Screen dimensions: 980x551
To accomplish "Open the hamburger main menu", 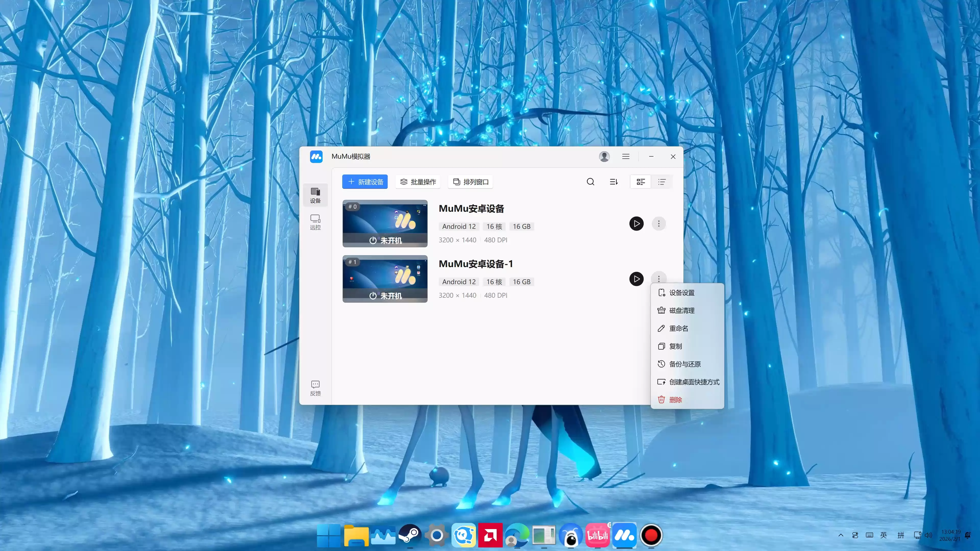I will point(626,157).
